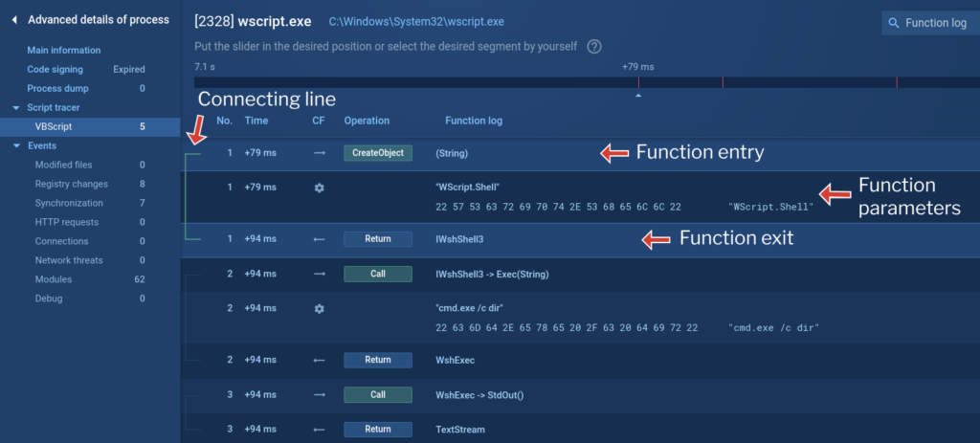The width and height of the screenshot is (980, 443).
Task: Select VBScript in Script tracer
Action: click(54, 126)
